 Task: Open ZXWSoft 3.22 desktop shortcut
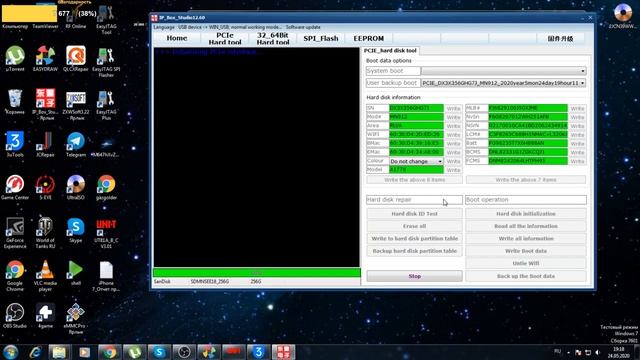[76, 104]
